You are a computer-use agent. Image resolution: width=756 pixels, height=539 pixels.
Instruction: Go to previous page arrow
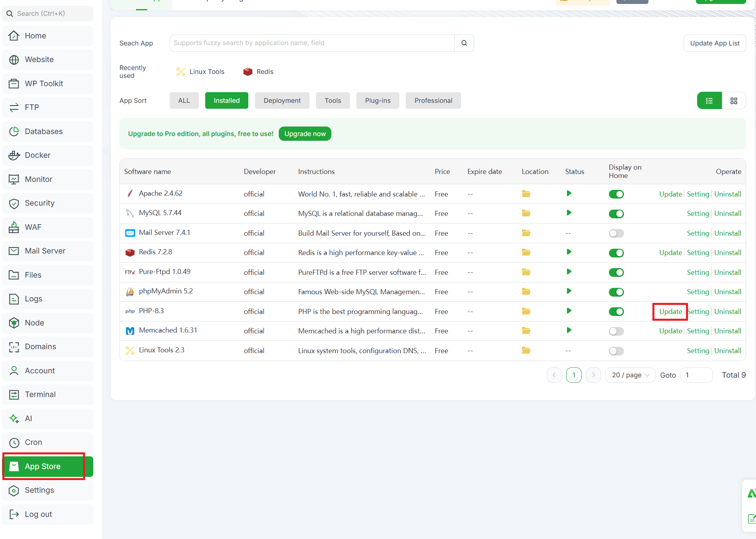[x=554, y=375]
